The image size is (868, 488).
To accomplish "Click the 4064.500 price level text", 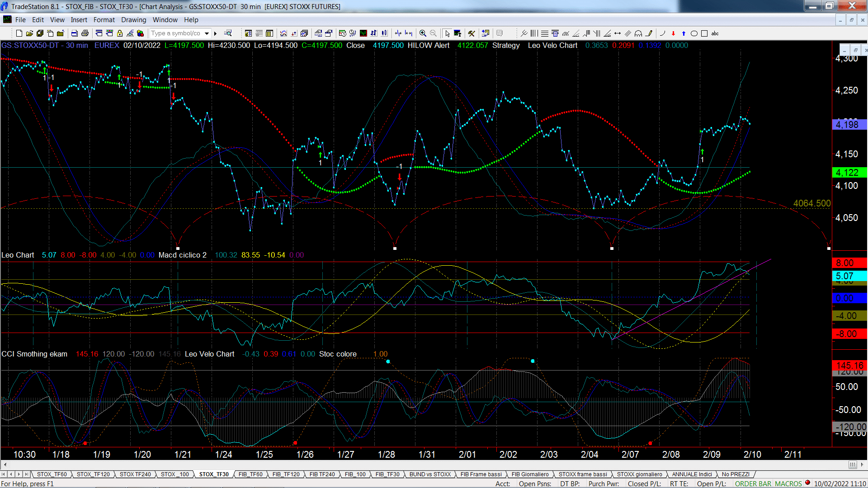I will [x=812, y=203].
